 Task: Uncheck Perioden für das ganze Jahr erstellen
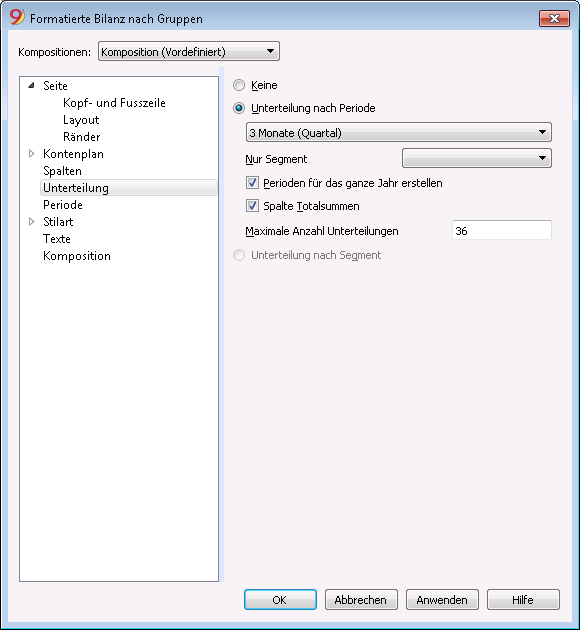(252, 183)
